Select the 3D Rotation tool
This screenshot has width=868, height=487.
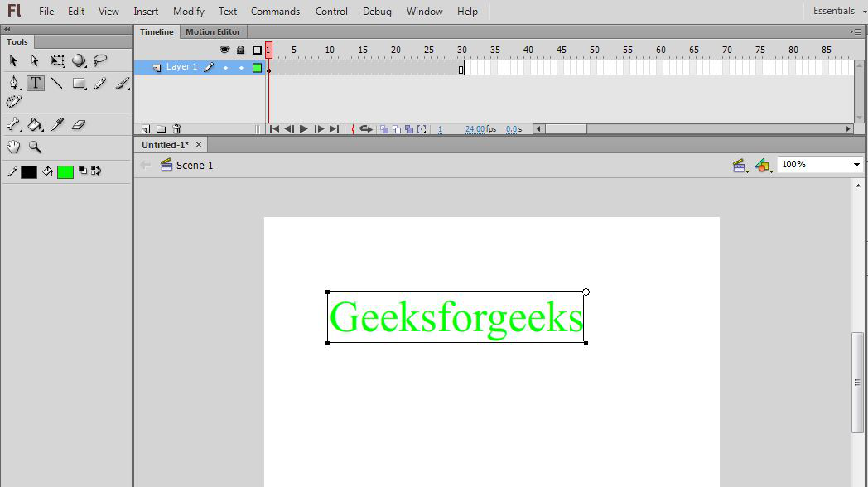tap(79, 60)
